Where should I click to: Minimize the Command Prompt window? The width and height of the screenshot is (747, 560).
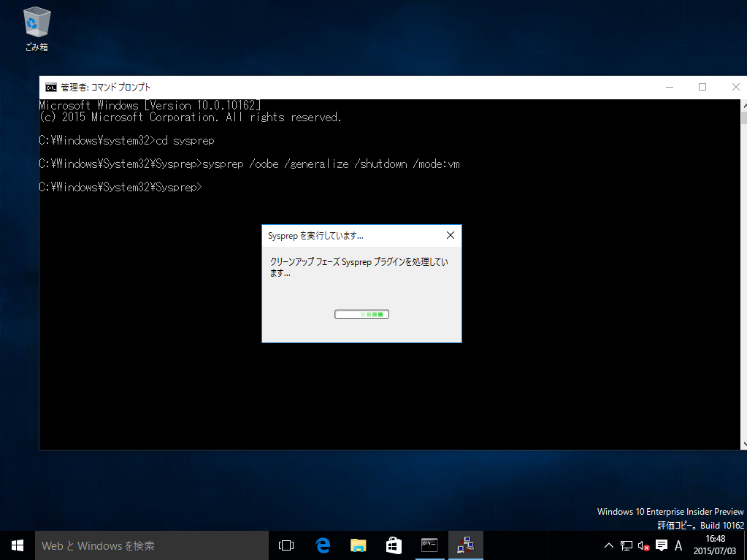tap(670, 87)
